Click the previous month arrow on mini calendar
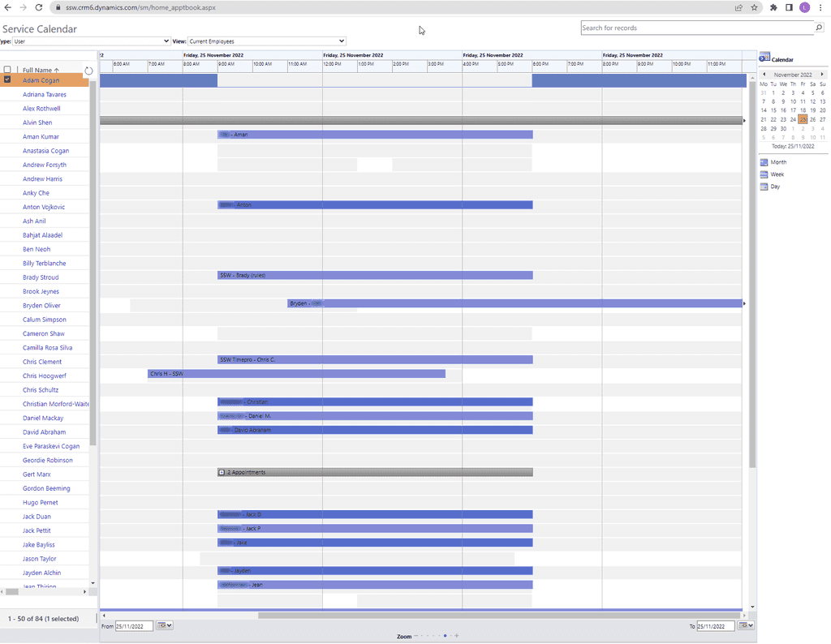Viewport: 831px width, 644px height. pos(764,74)
